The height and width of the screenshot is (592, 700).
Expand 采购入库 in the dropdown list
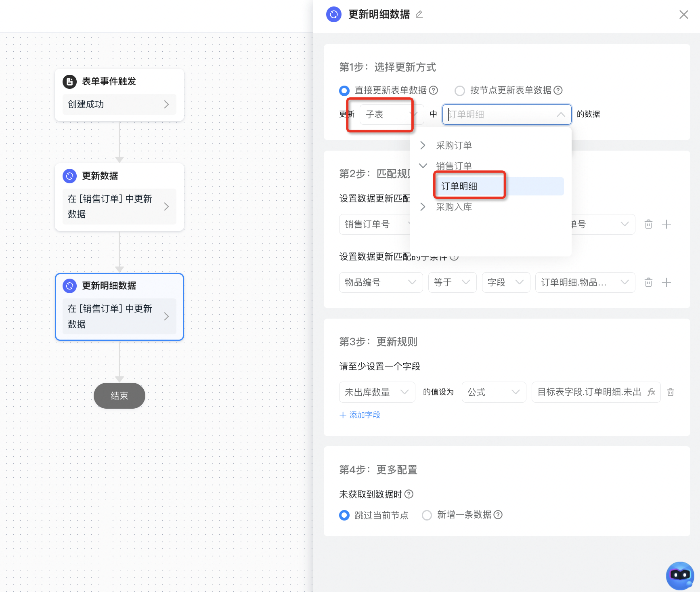(423, 207)
